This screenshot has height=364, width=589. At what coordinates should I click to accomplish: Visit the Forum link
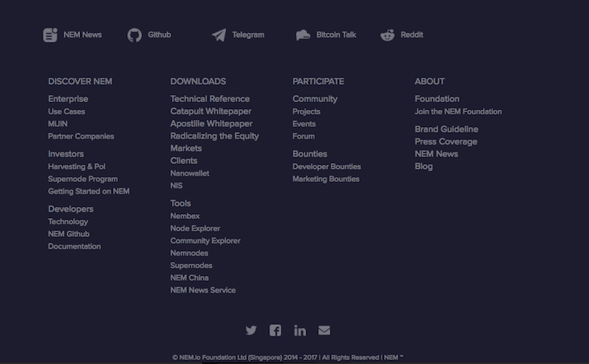(x=303, y=136)
